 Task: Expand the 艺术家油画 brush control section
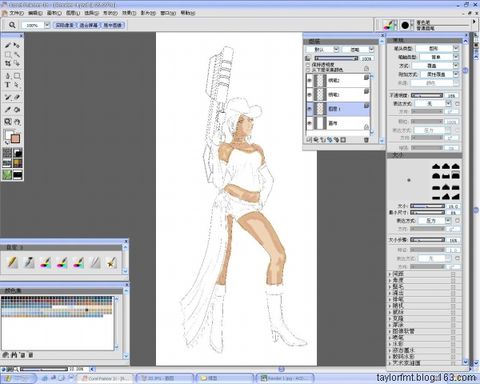390,363
